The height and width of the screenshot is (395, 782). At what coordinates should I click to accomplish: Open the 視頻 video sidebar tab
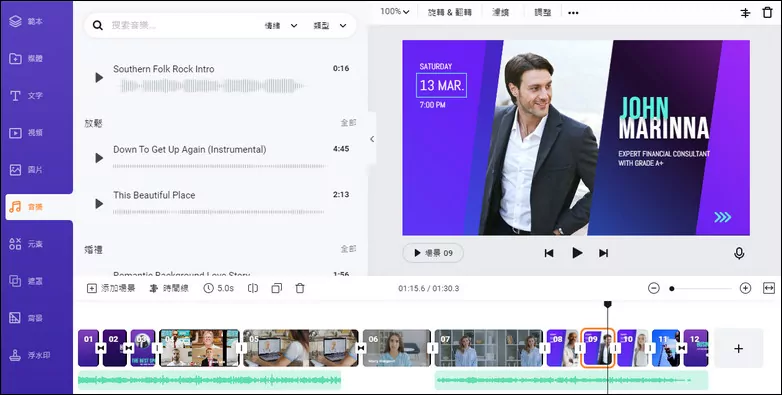point(36,133)
